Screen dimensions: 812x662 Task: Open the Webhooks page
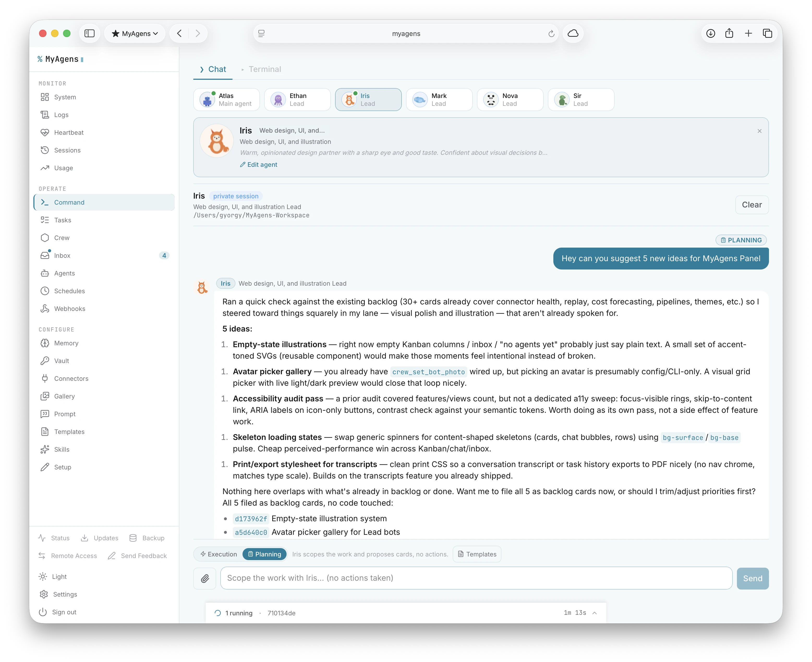pyautogui.click(x=104, y=309)
